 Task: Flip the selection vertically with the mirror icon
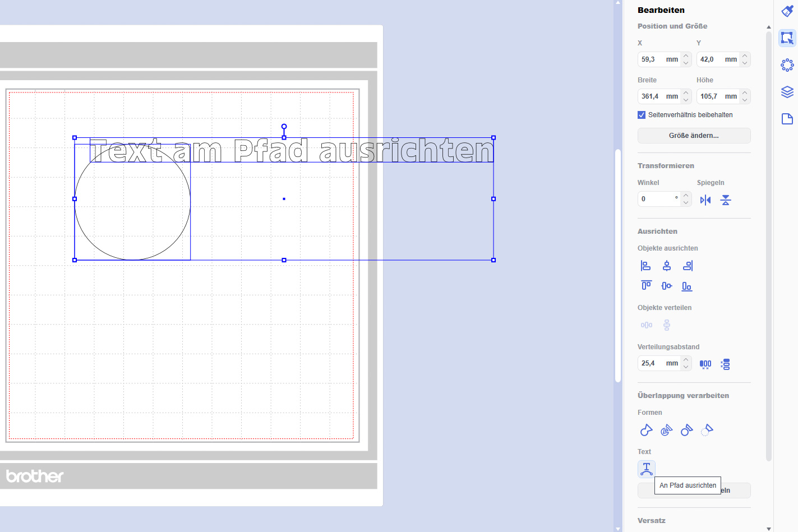pos(726,200)
